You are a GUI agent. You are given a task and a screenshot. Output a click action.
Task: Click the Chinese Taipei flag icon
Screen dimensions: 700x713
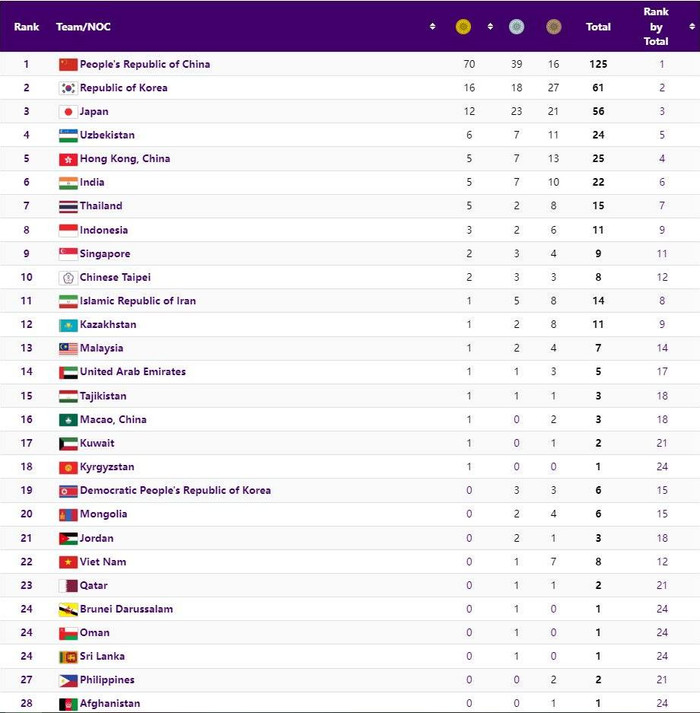(68, 277)
